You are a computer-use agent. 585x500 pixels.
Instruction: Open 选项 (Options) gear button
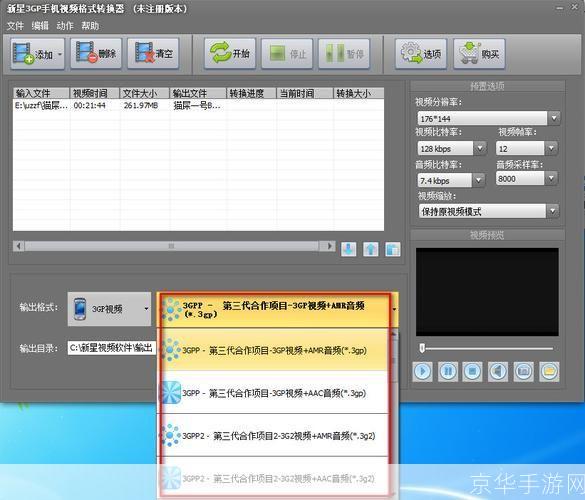coord(421,54)
